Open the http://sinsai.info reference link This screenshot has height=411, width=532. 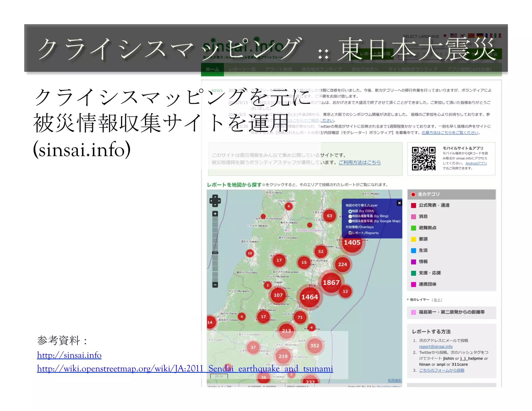[69, 355]
